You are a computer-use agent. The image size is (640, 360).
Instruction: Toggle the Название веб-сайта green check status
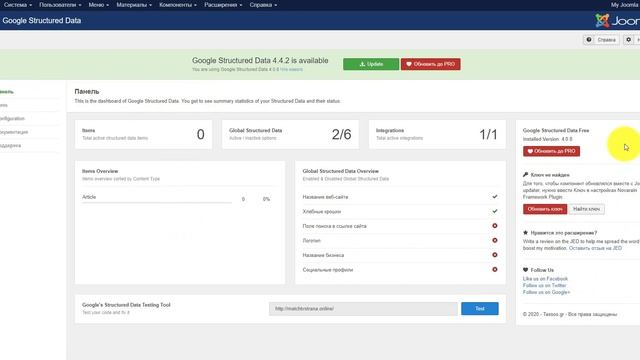pyautogui.click(x=495, y=197)
